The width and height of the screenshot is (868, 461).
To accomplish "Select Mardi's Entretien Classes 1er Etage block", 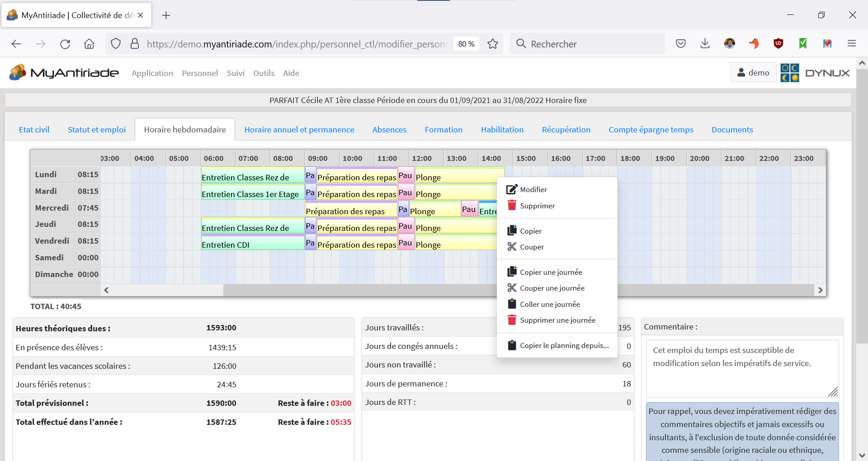I will click(253, 192).
